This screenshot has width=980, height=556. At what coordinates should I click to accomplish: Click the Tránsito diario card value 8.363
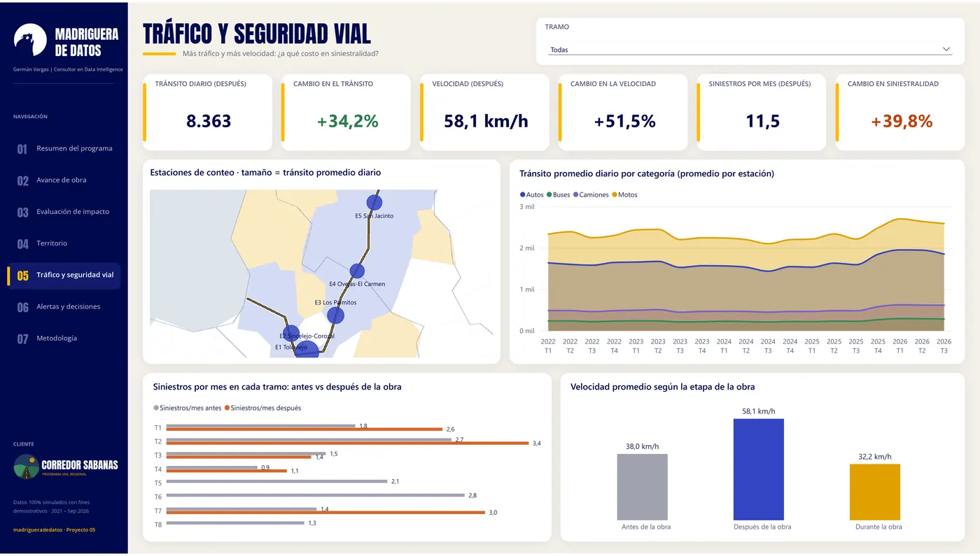[209, 121]
